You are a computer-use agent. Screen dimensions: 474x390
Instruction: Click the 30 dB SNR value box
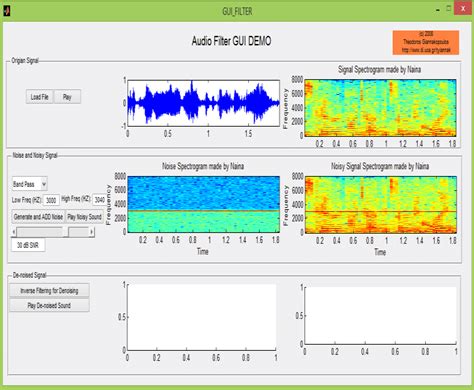point(28,245)
